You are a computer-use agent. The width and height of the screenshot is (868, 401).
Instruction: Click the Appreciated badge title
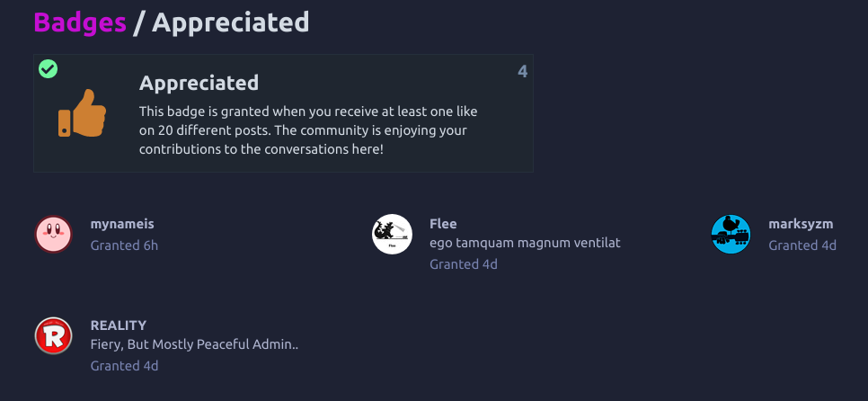pos(199,83)
